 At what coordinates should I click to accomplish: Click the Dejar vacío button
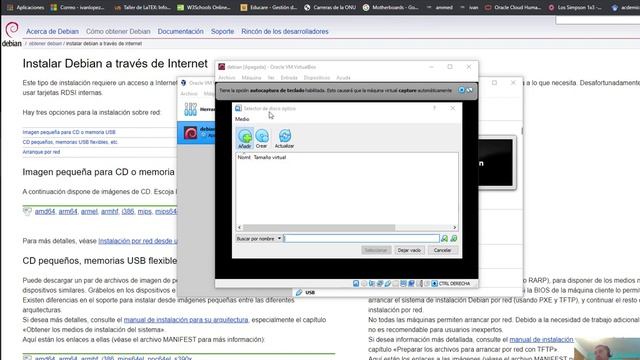point(409,250)
